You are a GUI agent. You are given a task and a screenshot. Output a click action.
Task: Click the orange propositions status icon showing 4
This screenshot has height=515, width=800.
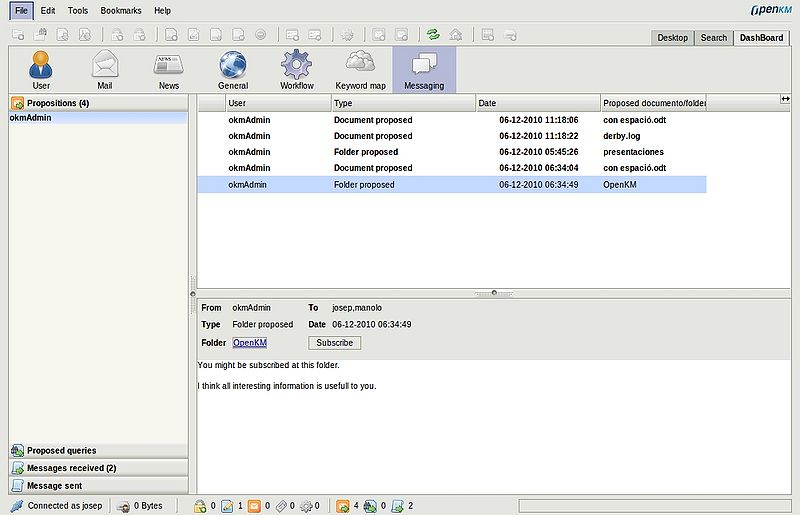tap(343, 506)
